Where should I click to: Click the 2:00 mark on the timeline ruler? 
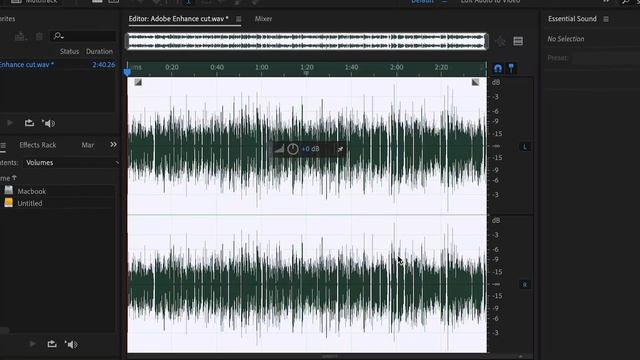click(x=396, y=67)
